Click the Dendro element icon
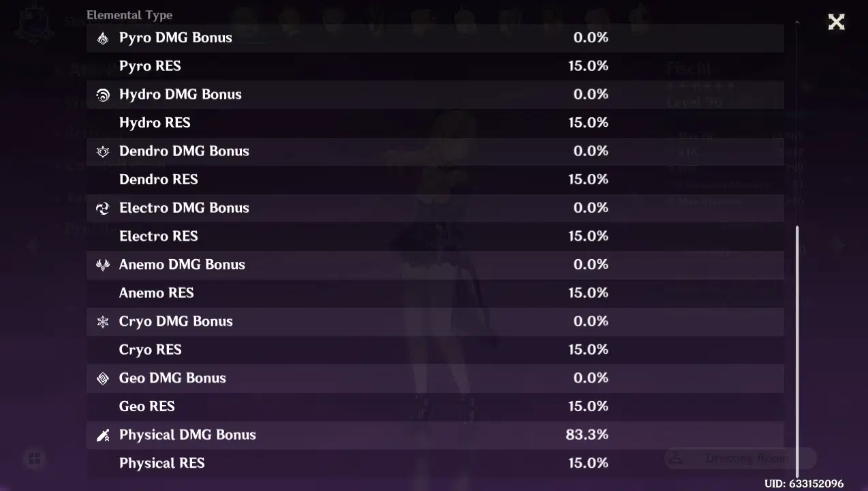868x491 pixels. [102, 151]
